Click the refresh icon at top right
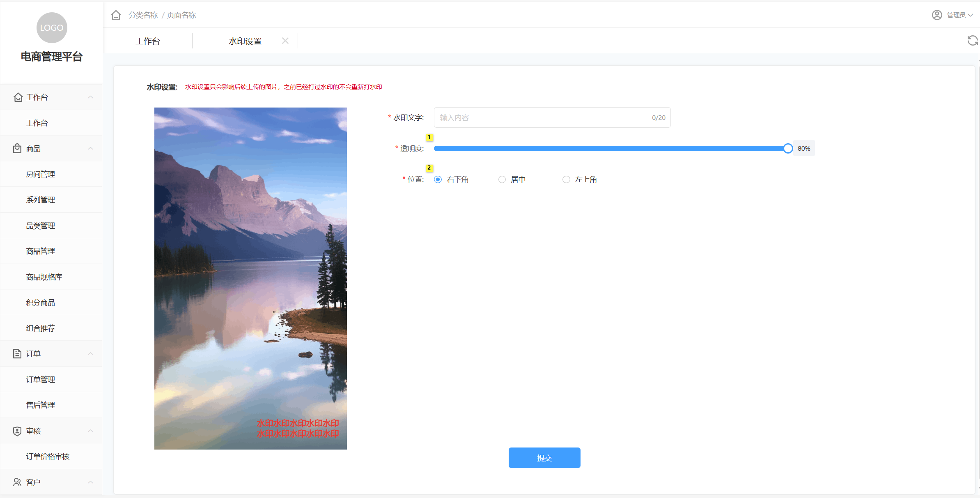980x498 pixels. [973, 41]
